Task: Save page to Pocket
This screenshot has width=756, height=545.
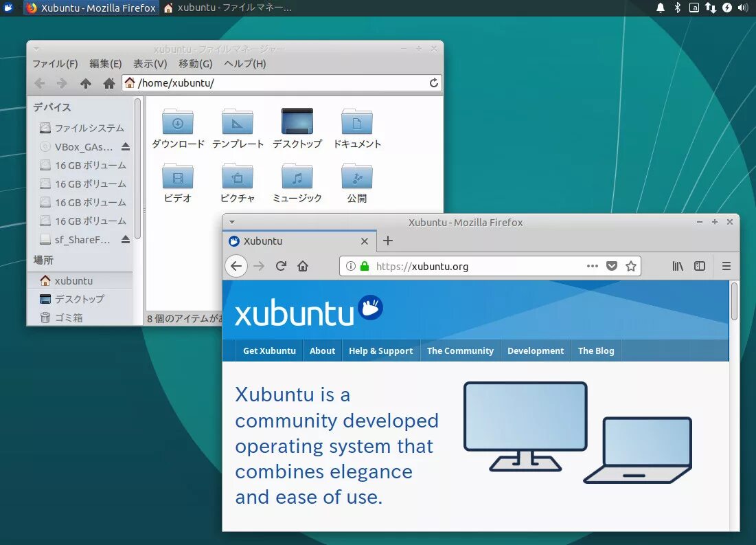Action: pyautogui.click(x=612, y=266)
